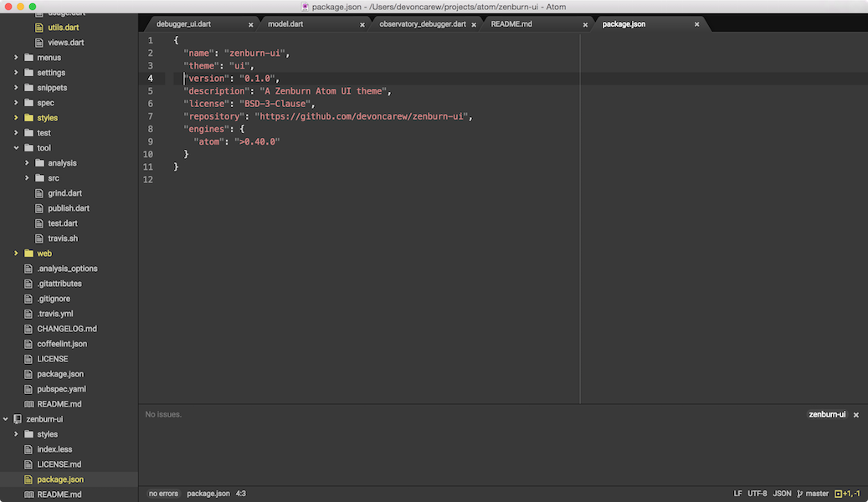
Task: Click the styles folder icon under spec
Action: click(x=28, y=117)
